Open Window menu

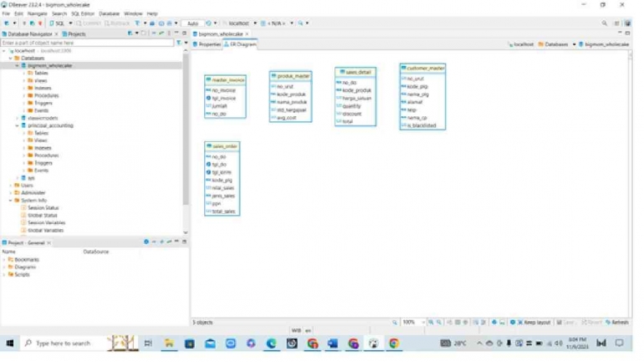point(133,13)
